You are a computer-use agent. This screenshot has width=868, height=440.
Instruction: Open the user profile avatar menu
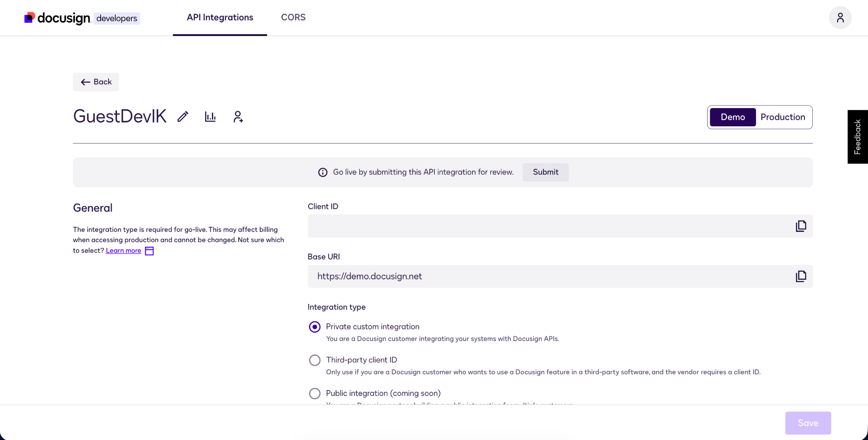(840, 17)
